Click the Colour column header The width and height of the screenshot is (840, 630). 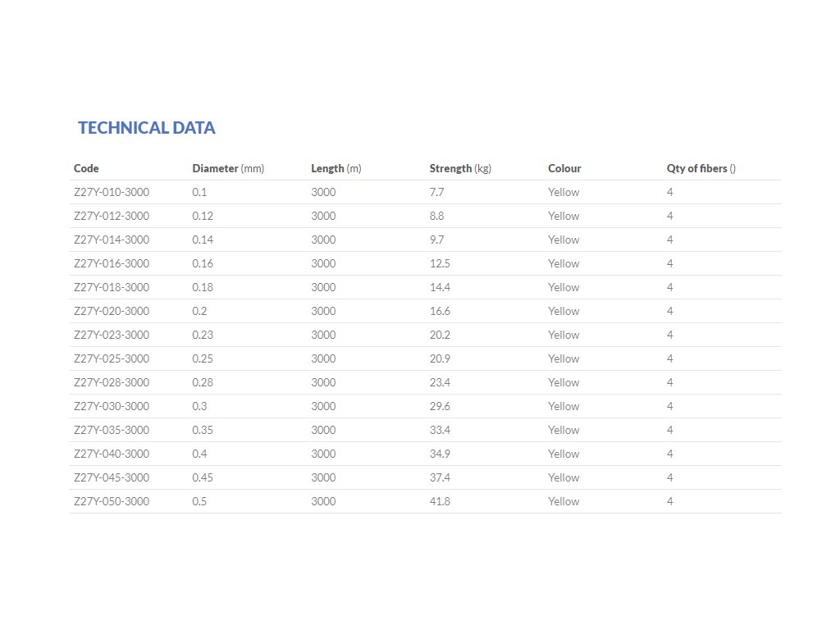pos(564,168)
